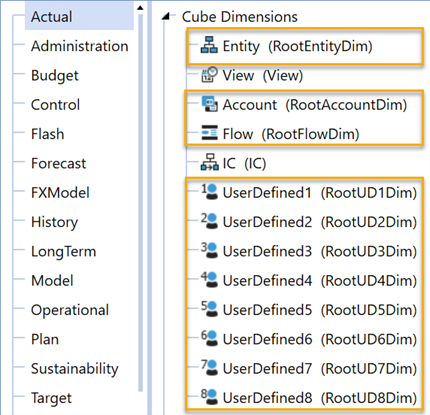Click the Account dimension icon
Viewport: 430px width, 415px height.
[209, 104]
